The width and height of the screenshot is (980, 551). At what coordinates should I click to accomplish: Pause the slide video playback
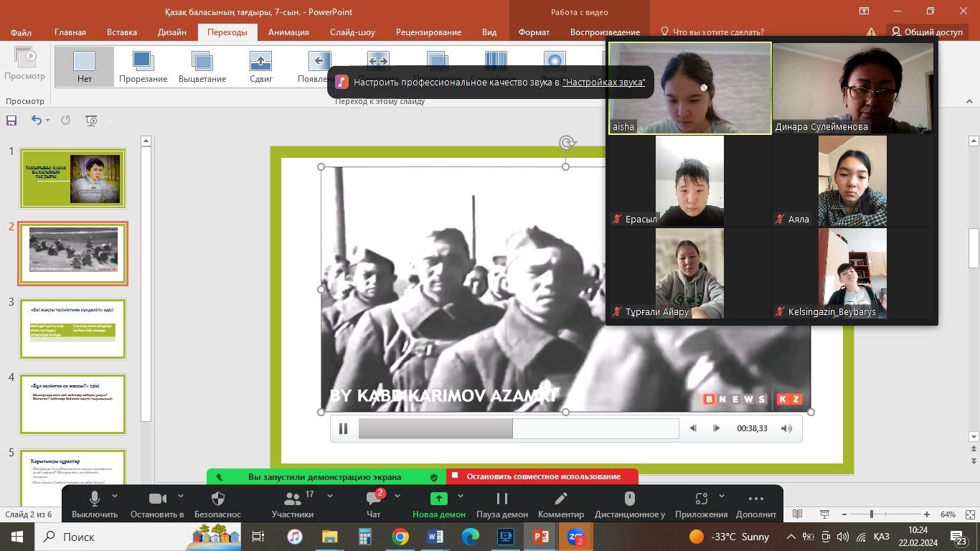pyautogui.click(x=343, y=428)
